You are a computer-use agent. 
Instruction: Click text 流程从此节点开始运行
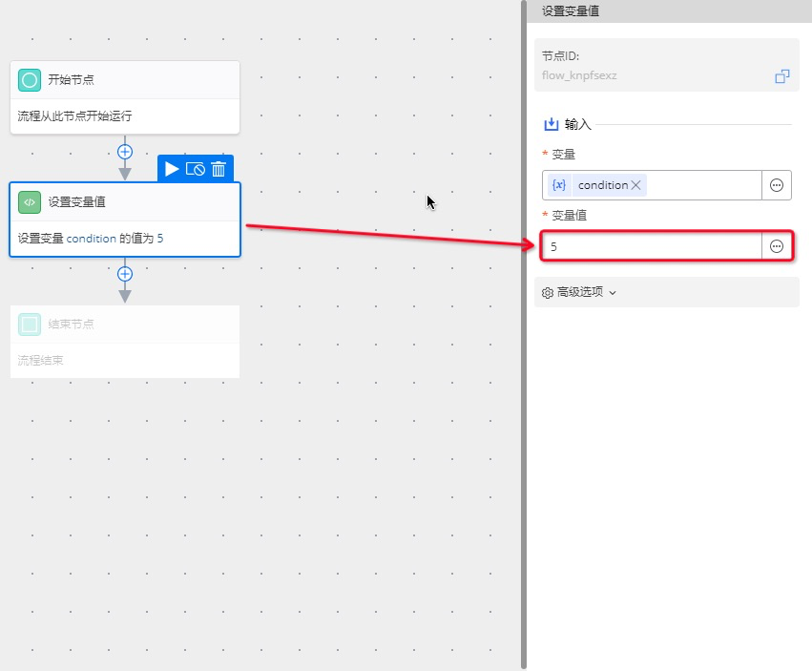(74, 116)
